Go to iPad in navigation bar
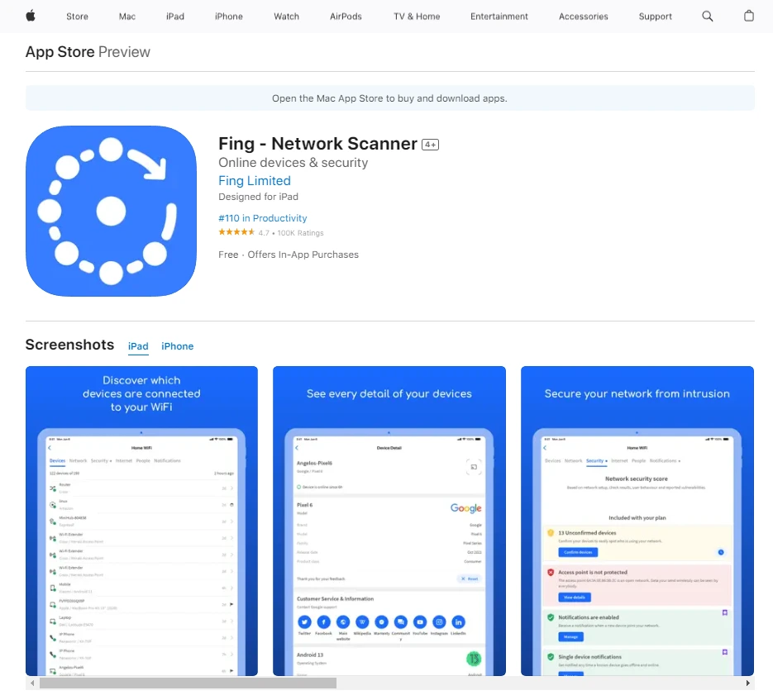773x700 pixels. pos(175,17)
